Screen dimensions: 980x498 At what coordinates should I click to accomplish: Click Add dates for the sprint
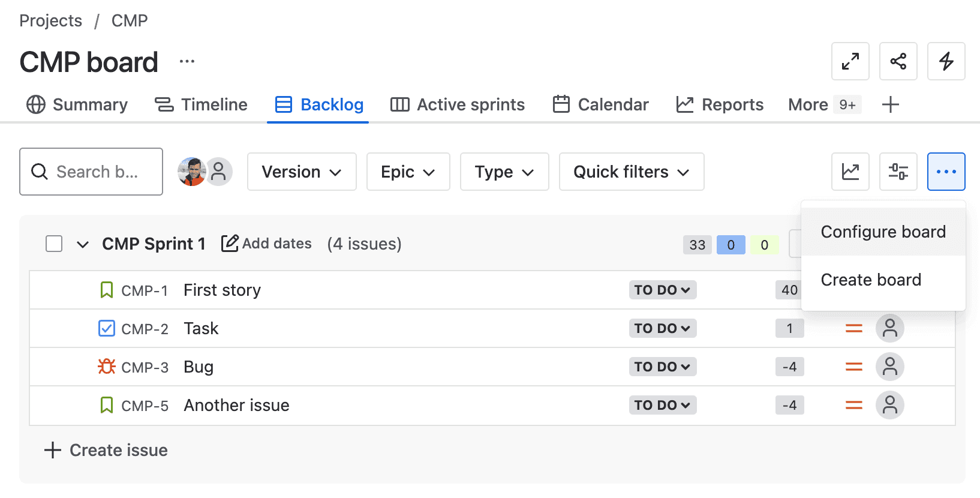tap(267, 244)
